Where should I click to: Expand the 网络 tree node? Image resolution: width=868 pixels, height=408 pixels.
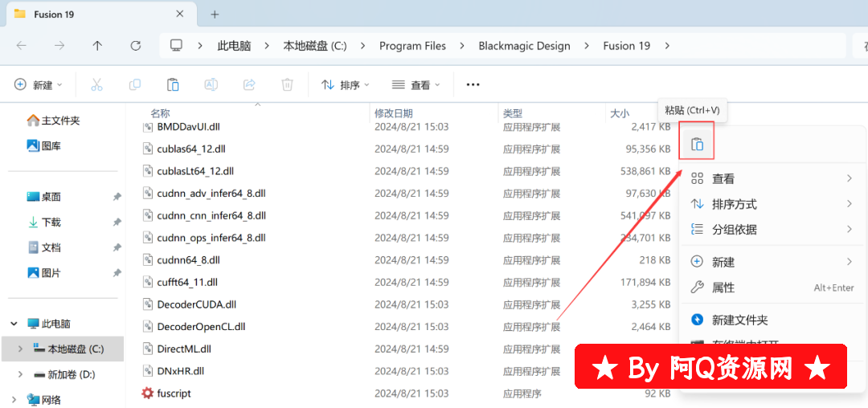point(13,400)
